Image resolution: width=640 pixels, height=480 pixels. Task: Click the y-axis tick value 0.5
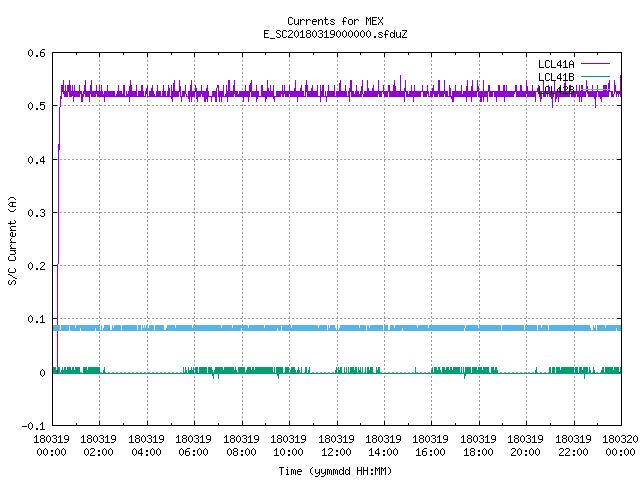[x=36, y=106]
